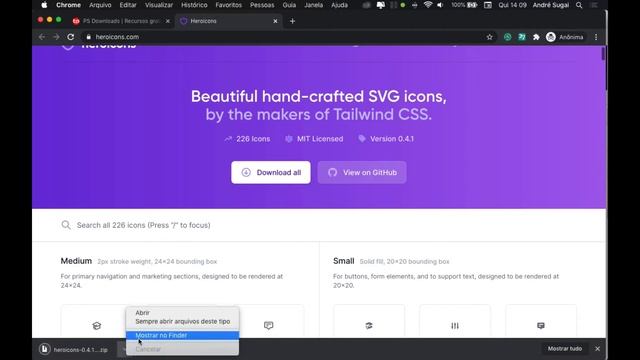
Task: Open the Visualizar menu
Action: [159, 5]
